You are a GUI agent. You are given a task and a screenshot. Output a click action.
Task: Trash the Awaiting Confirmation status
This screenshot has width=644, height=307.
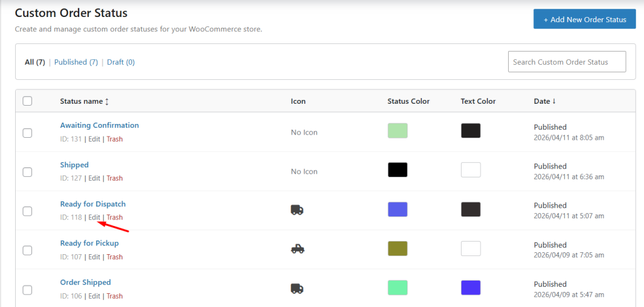pos(114,139)
